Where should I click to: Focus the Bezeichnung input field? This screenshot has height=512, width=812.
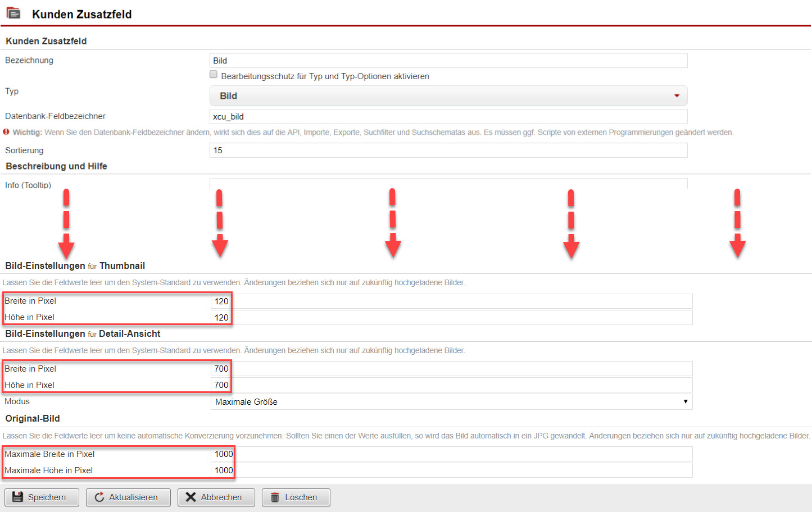pyautogui.click(x=448, y=61)
